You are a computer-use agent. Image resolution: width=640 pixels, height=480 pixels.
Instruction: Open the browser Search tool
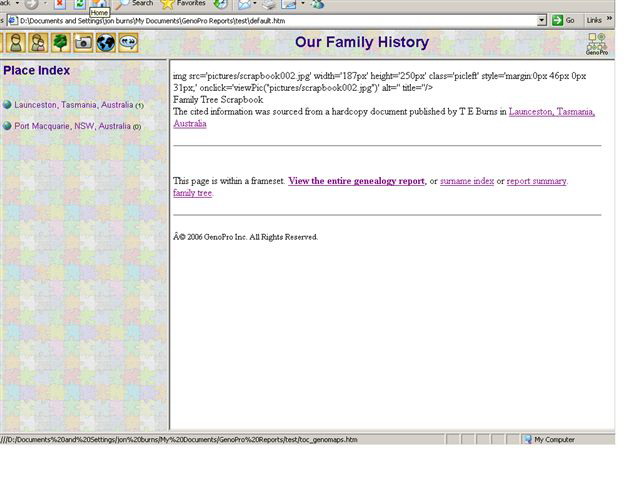[x=133, y=4]
